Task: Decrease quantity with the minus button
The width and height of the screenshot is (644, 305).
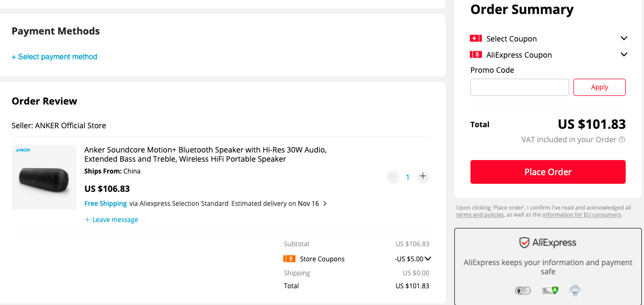Action: (393, 177)
